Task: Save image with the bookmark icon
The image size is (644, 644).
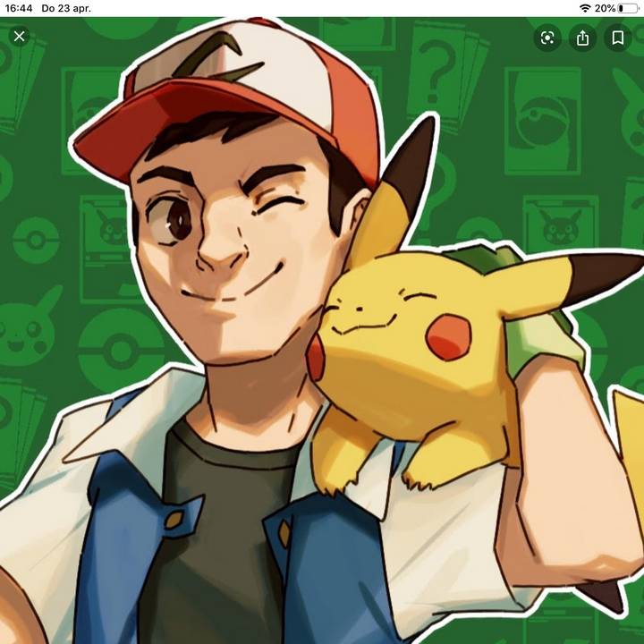Action: tap(617, 38)
